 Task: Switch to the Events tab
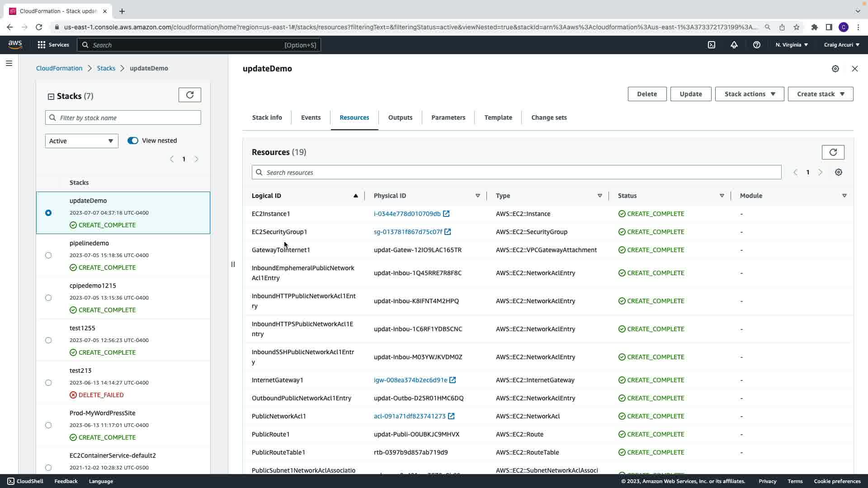coord(311,117)
